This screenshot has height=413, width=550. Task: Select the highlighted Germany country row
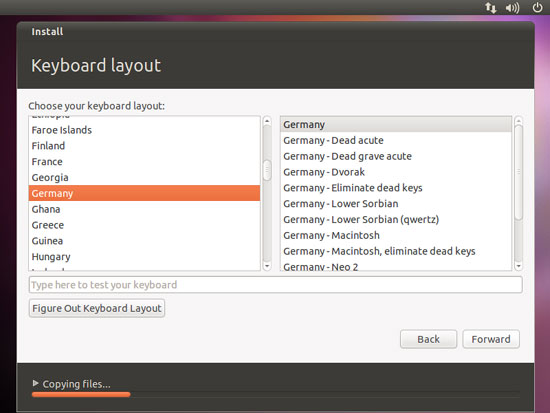point(144,193)
